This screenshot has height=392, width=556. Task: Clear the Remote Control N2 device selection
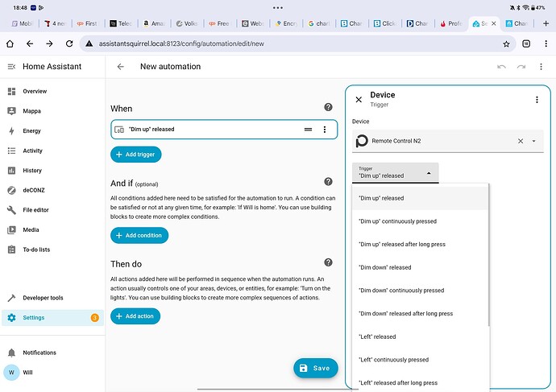click(x=520, y=141)
